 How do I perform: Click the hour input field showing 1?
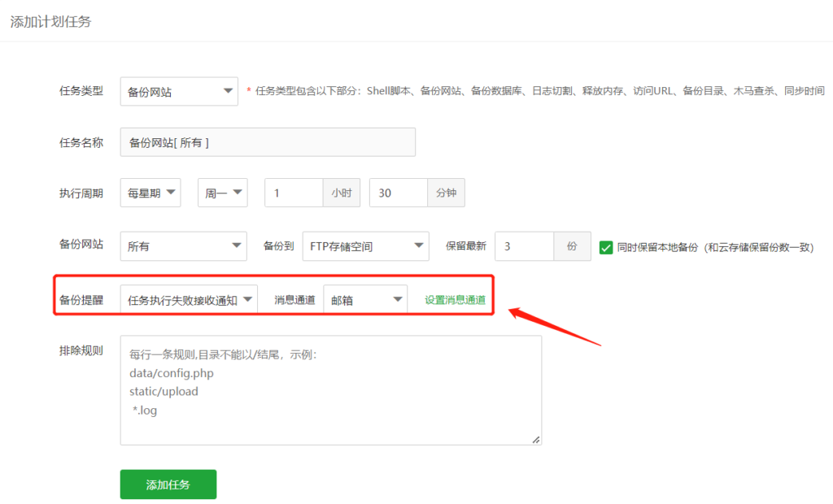point(294,193)
